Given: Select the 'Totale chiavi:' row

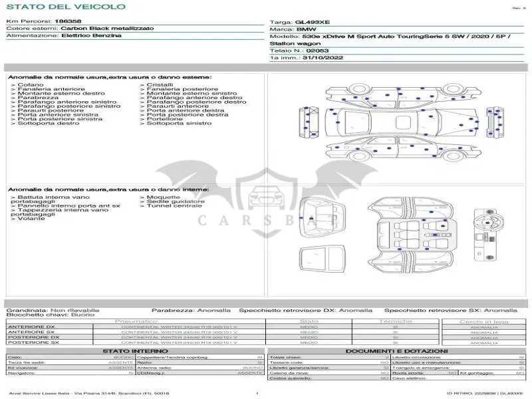Looking at the screenshot, I should (329, 358).
